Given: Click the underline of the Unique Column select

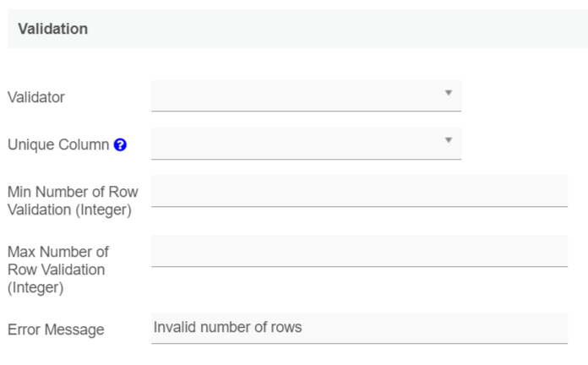Looking at the screenshot, I should (x=306, y=159).
